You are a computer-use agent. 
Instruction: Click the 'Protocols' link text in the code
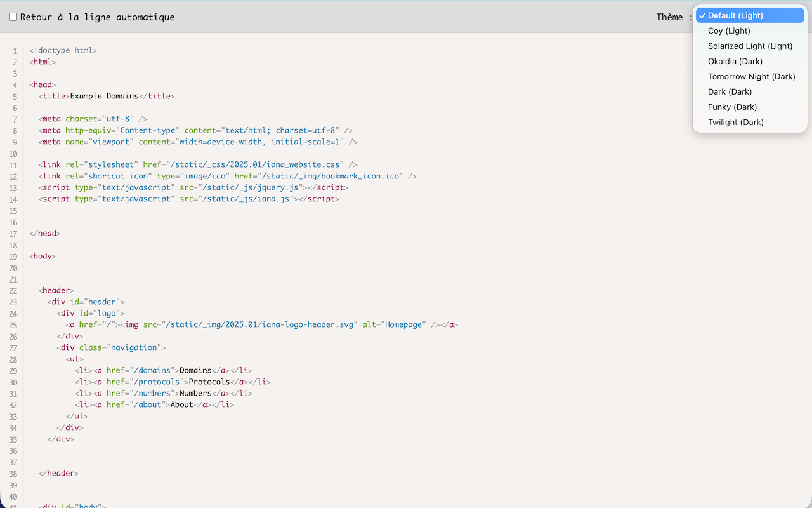(209, 382)
